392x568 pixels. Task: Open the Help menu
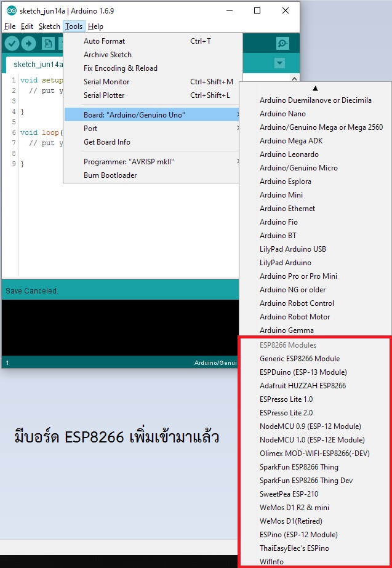(95, 26)
